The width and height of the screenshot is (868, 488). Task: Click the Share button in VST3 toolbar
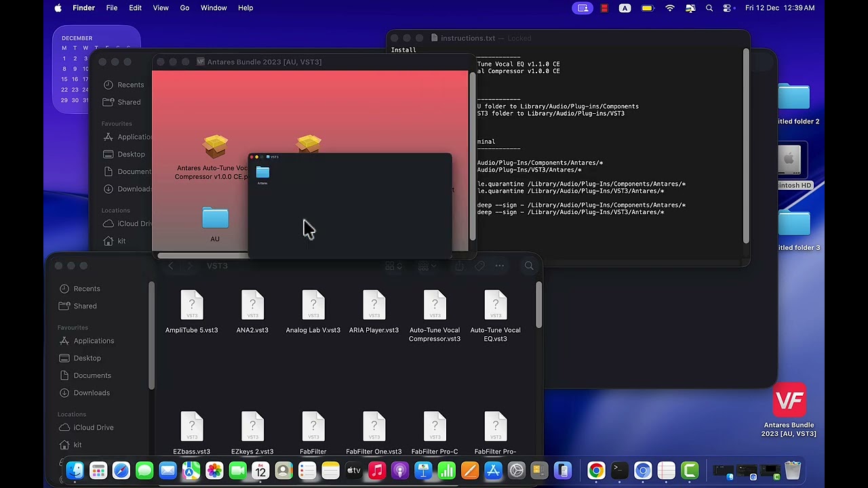(459, 266)
